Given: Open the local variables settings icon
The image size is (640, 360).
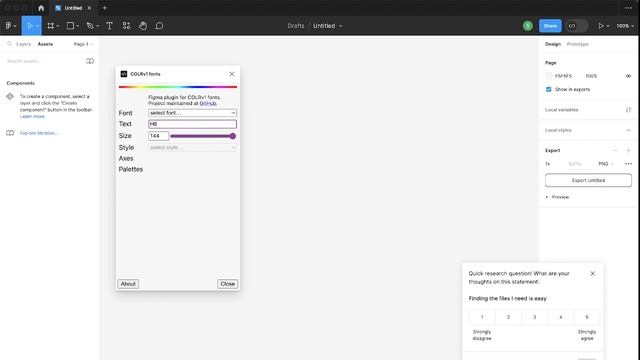Looking at the screenshot, I should 628,109.
